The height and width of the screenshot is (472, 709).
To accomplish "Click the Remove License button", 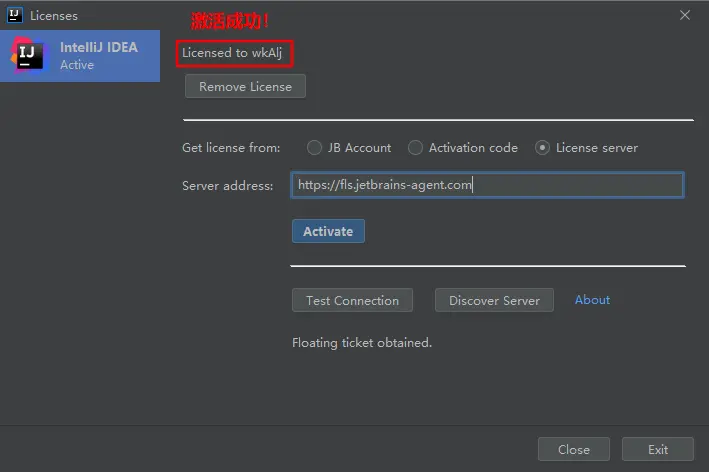I will click(x=245, y=86).
